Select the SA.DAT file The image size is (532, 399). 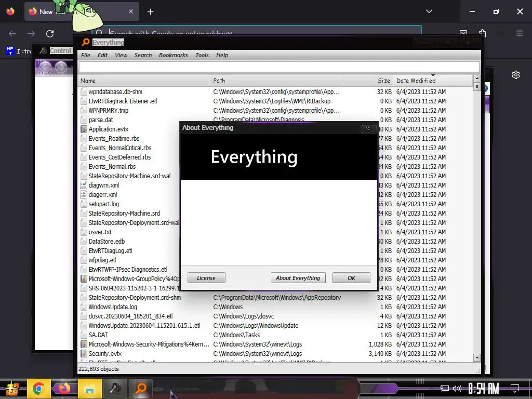[x=98, y=335]
